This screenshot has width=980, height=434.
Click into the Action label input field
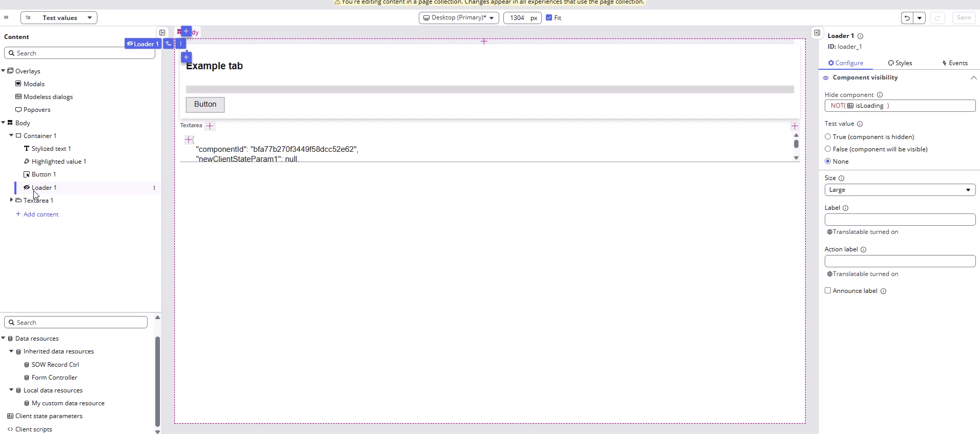(x=900, y=262)
